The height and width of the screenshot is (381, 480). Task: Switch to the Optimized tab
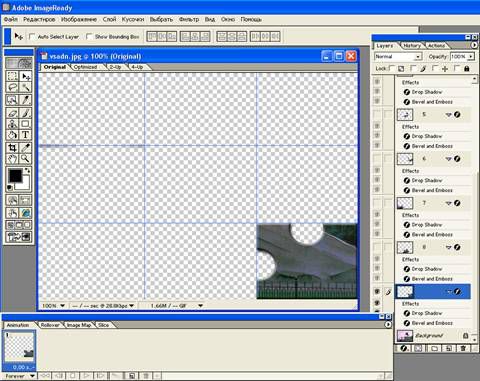pyautogui.click(x=85, y=67)
